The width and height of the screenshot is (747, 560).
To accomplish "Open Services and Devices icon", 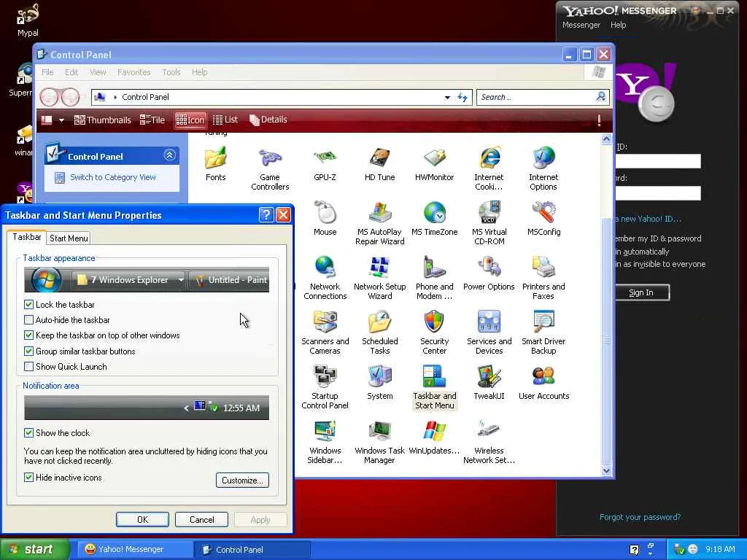I will tap(489, 333).
